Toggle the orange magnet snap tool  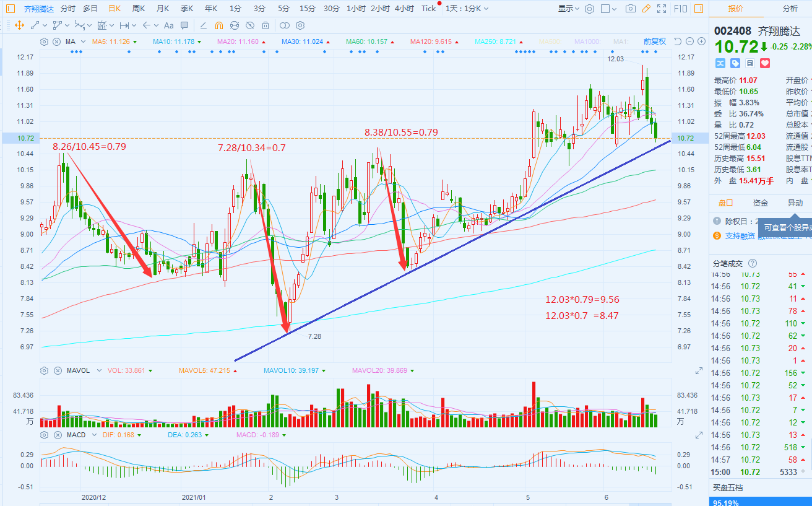(219, 25)
